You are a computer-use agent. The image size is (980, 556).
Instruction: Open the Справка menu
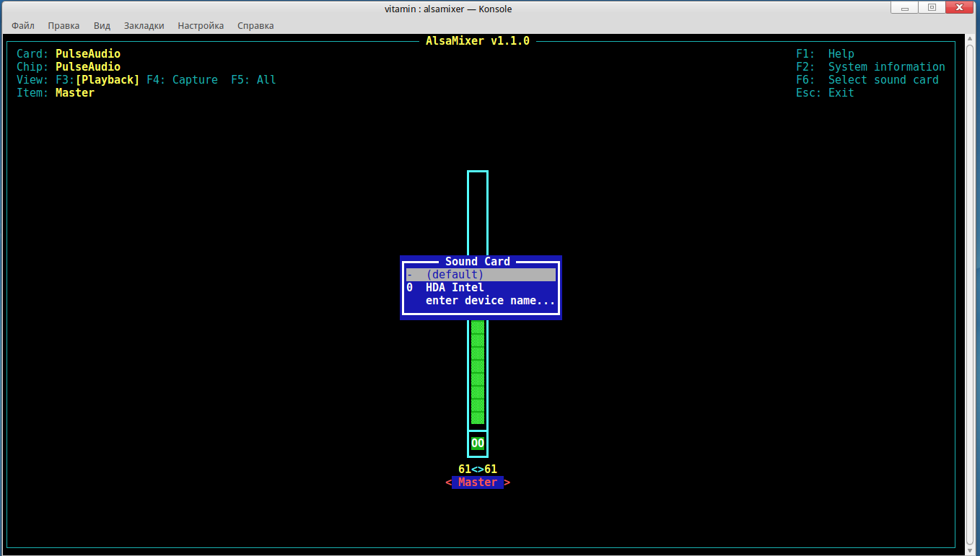point(255,25)
